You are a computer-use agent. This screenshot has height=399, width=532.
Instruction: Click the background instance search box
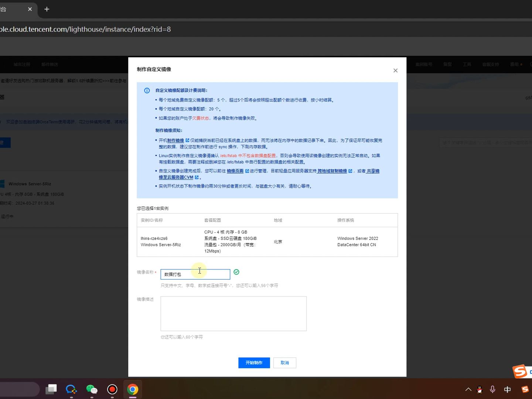[485, 143]
